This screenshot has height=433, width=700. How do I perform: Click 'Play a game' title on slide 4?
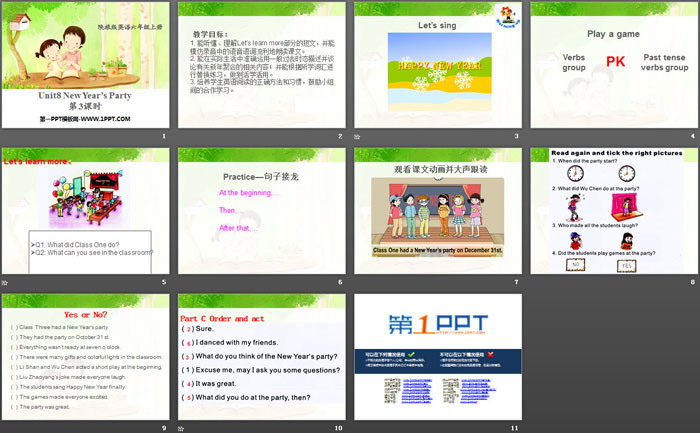pos(613,34)
